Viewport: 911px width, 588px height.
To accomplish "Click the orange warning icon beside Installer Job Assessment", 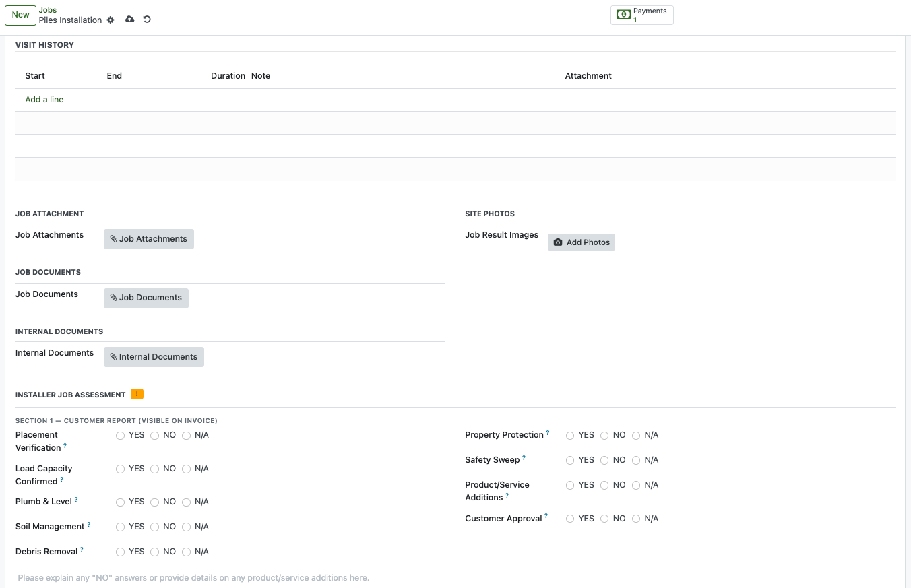I will (x=137, y=394).
